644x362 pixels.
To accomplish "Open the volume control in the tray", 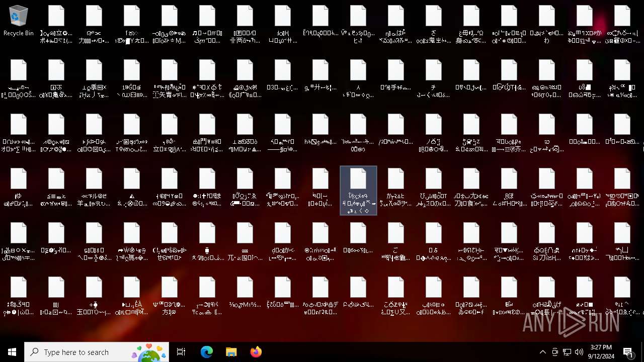I will (579, 352).
